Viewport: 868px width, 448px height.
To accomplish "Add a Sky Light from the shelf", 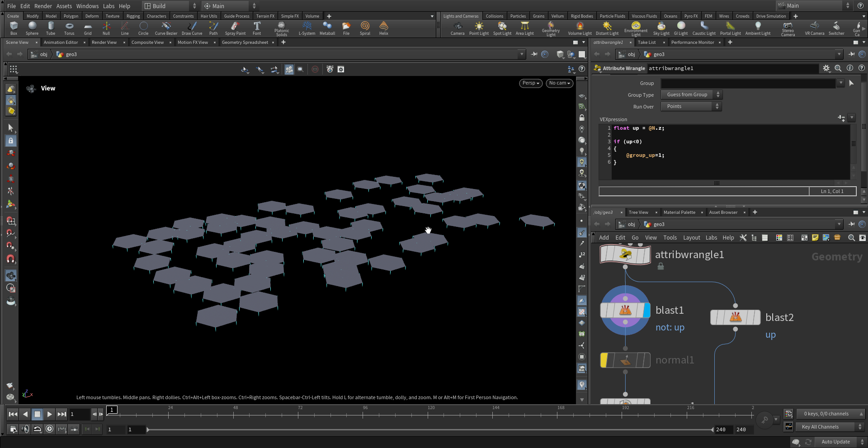I will coord(661,28).
